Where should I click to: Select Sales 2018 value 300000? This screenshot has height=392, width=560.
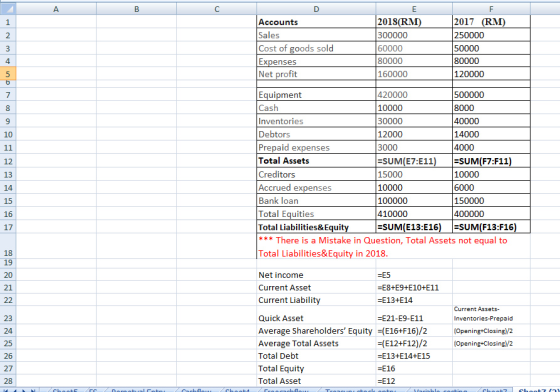414,35
